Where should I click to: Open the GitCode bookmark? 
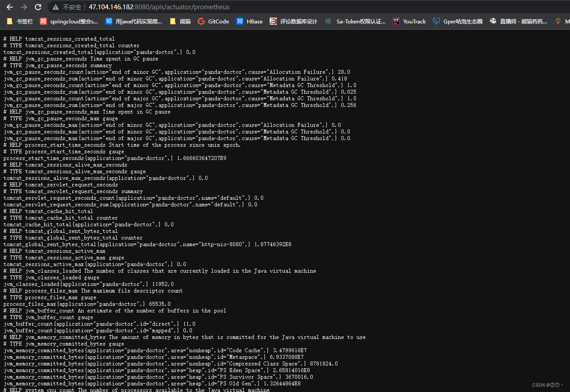[214, 21]
